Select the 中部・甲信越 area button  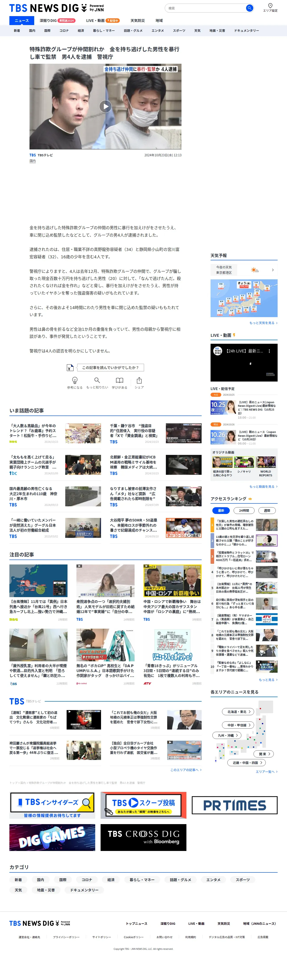pos(238,725)
